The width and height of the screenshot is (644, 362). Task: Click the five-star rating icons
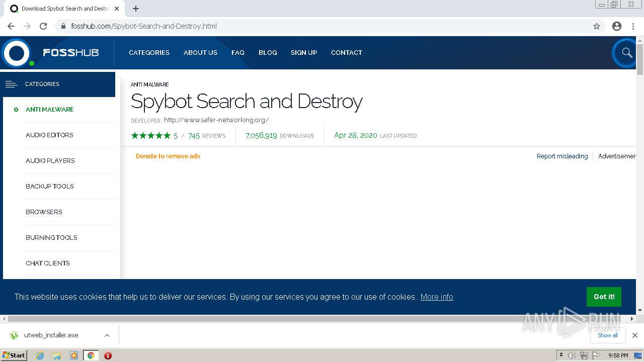(x=151, y=135)
